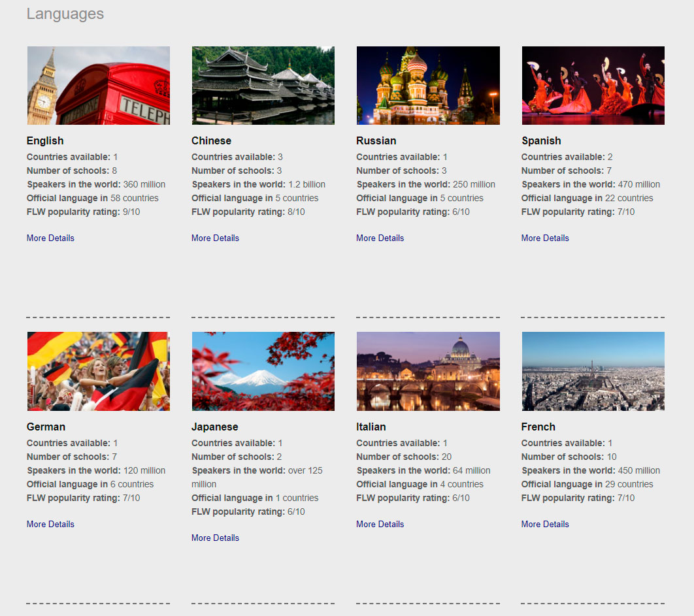Click the Spanish flamenco dancers photo
Screen dimensions: 694x616
[x=593, y=86]
